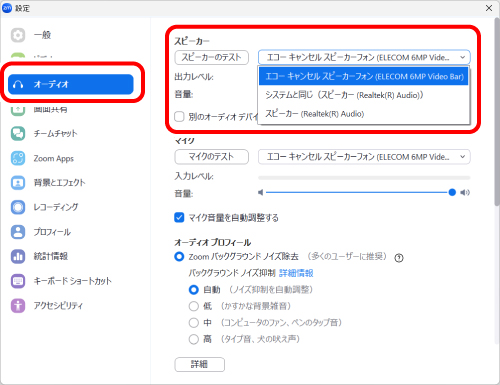The width and height of the screenshot is (500, 385).
Task: Click the Zoom logo in the title bar
Action: pos(7,8)
